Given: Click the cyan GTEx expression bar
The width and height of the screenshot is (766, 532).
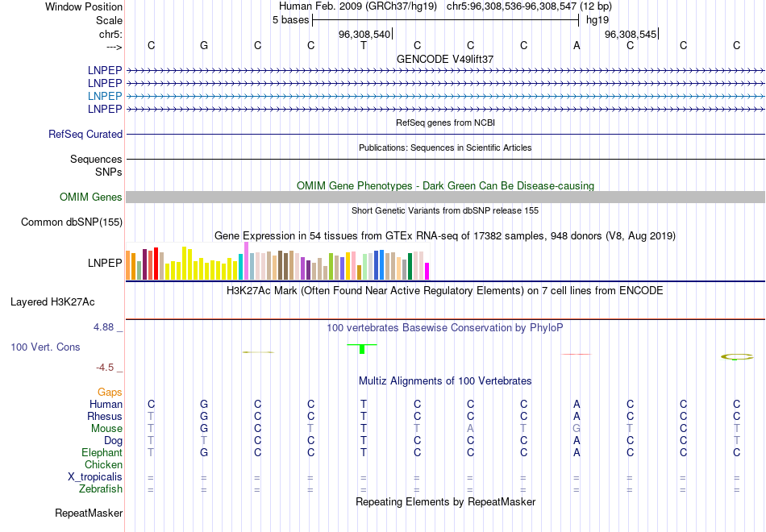Looking at the screenshot, I should coord(241,267).
